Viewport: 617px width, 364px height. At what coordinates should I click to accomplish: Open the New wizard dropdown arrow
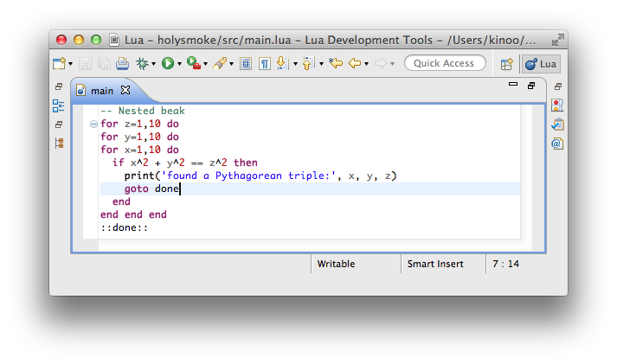70,64
